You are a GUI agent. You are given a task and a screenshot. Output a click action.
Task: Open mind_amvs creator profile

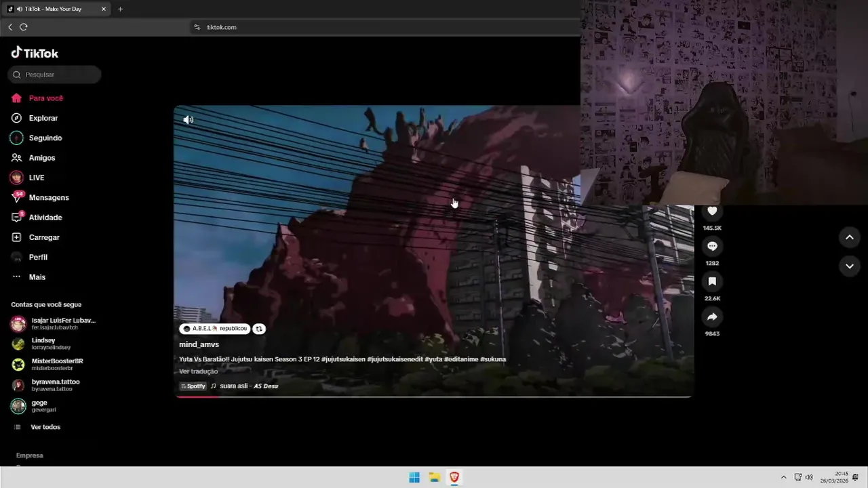pos(199,344)
